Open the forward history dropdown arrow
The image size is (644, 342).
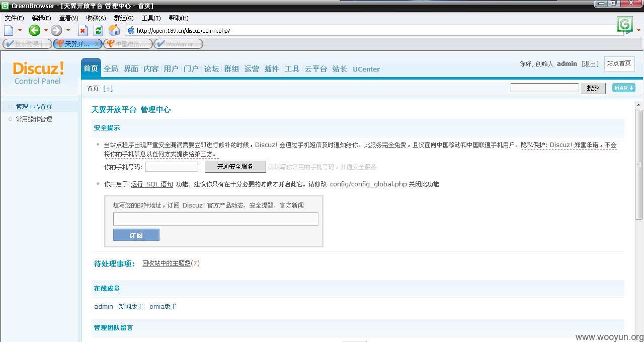click(68, 30)
